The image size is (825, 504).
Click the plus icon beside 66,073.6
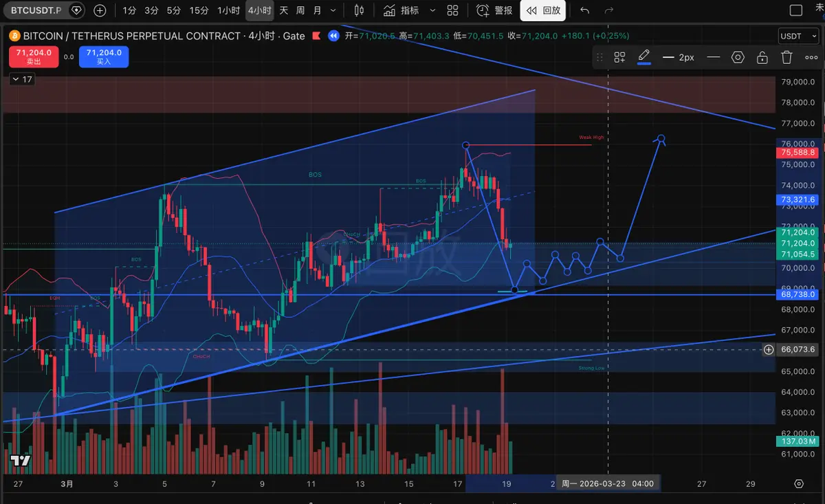[769, 350]
